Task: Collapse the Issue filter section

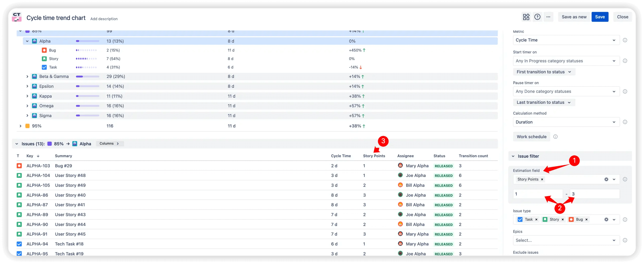Action: (x=513, y=156)
